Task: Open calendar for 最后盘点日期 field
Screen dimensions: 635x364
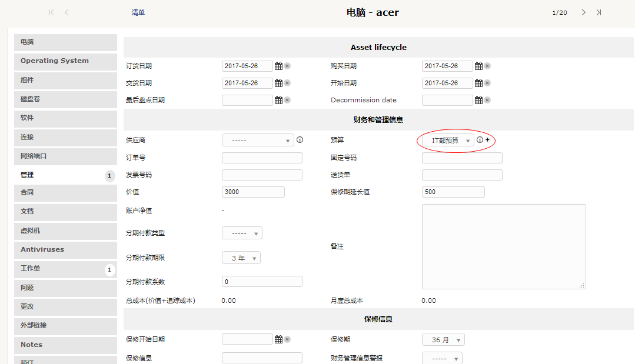Action: click(x=278, y=100)
